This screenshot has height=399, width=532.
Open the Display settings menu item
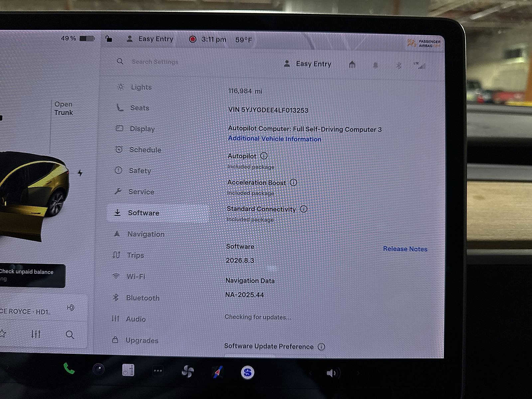142,129
